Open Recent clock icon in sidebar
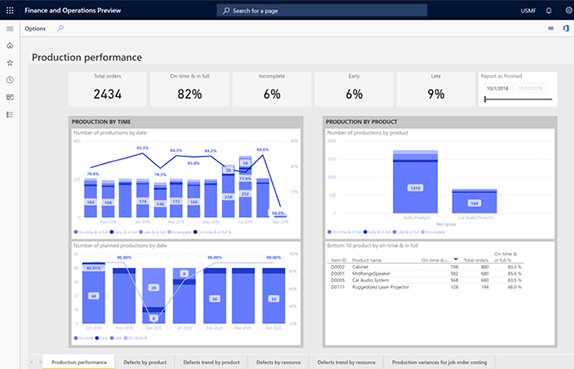574x369 pixels. pos(10,80)
